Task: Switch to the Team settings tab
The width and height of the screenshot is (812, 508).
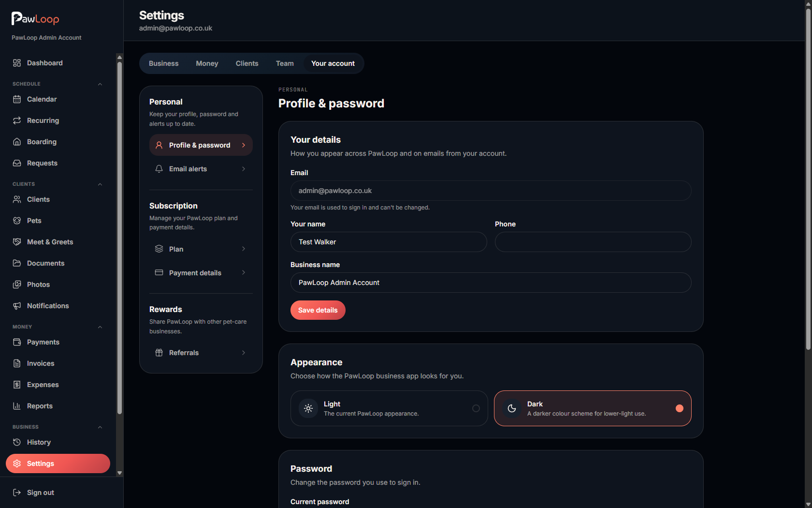Action: click(285, 63)
